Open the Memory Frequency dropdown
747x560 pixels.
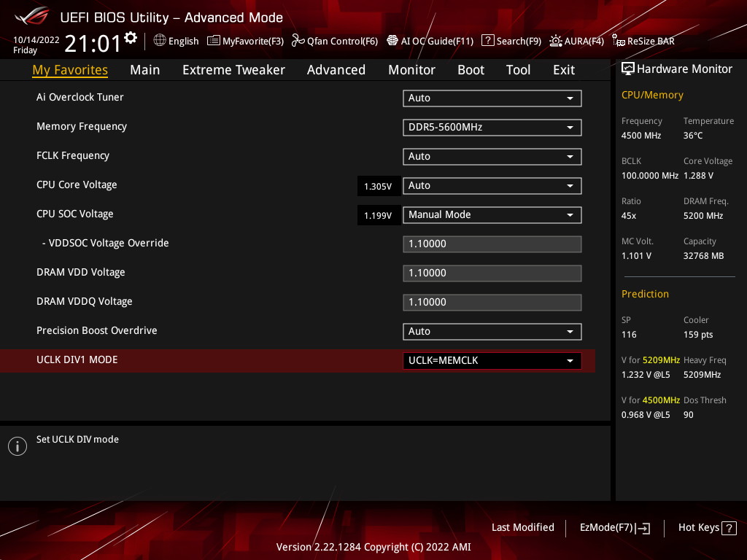click(492, 128)
